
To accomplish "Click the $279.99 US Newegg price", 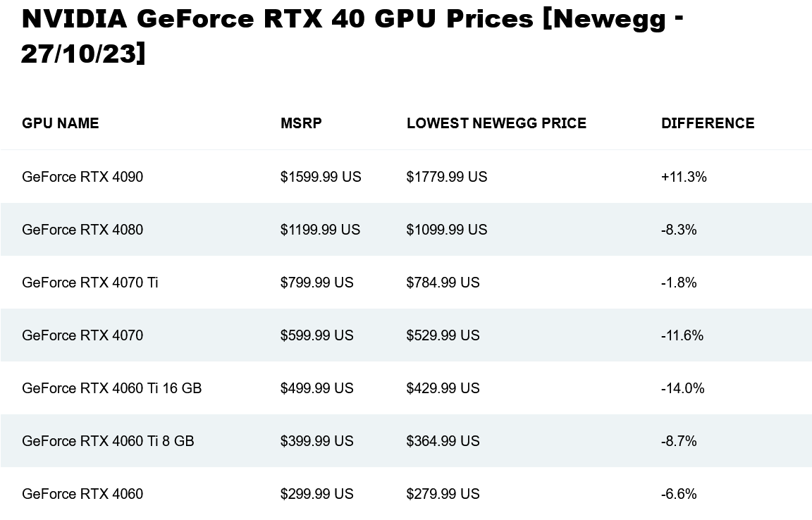I will pyautogui.click(x=443, y=494).
